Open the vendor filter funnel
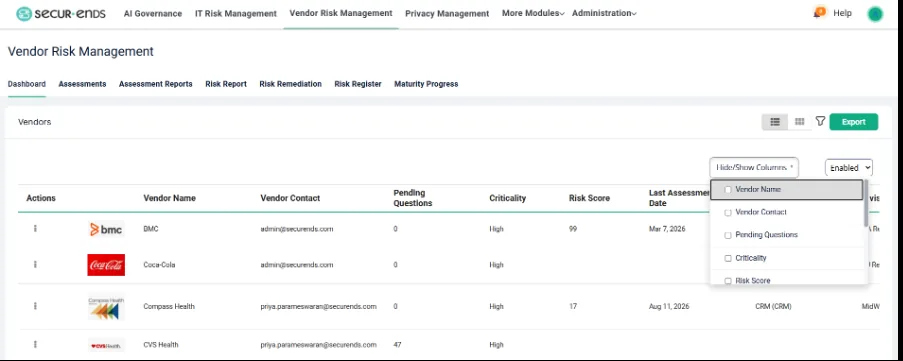Screen dimensions: 903x361 820,121
